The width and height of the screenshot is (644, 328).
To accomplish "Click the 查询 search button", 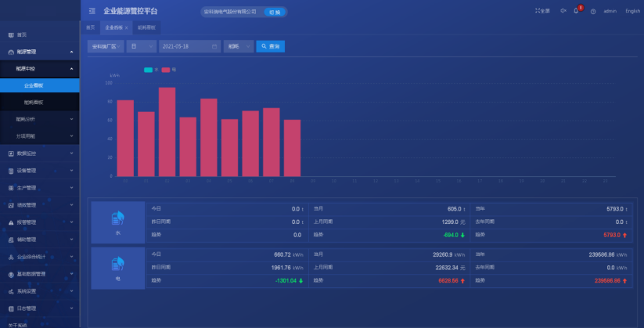I will (270, 46).
